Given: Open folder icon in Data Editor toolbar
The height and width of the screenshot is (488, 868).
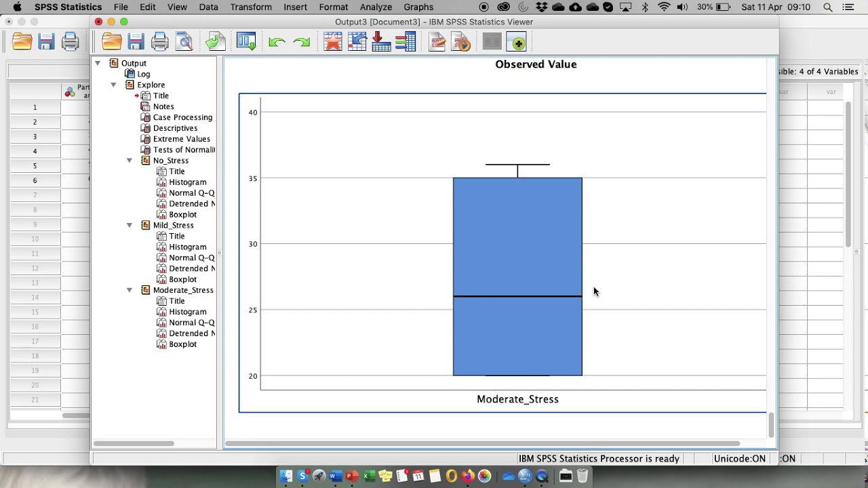Looking at the screenshot, I should pyautogui.click(x=22, y=42).
